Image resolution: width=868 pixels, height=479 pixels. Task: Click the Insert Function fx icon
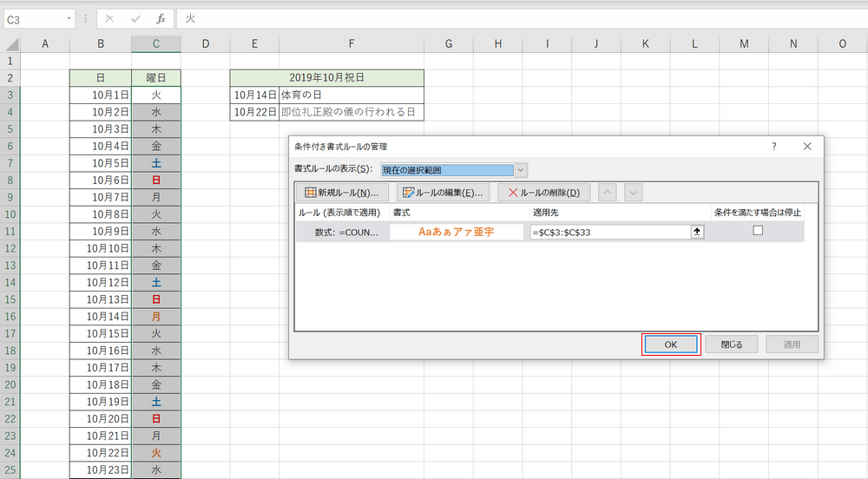(x=161, y=18)
